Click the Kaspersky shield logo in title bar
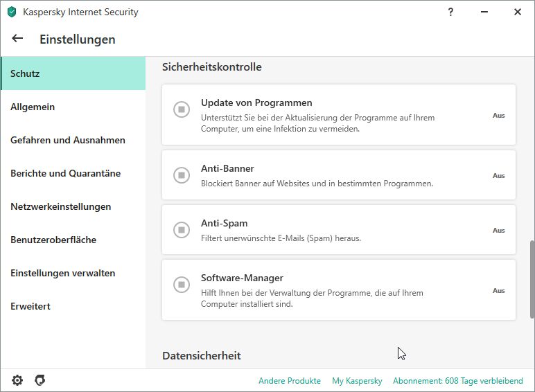This screenshot has width=535, height=392. [x=12, y=12]
